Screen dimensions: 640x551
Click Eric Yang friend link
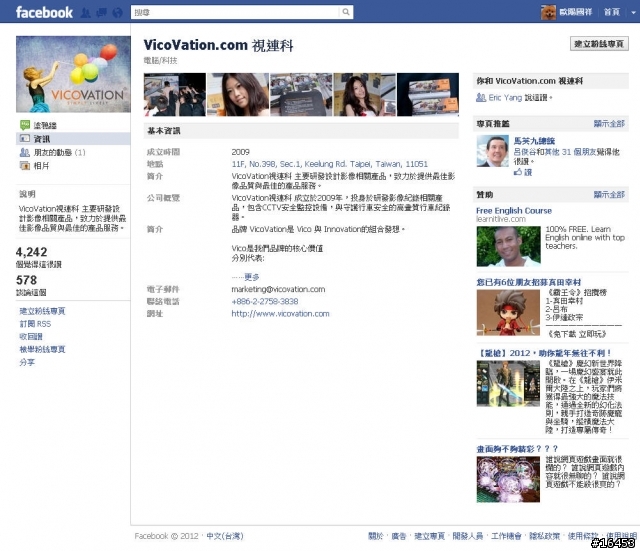(x=505, y=98)
